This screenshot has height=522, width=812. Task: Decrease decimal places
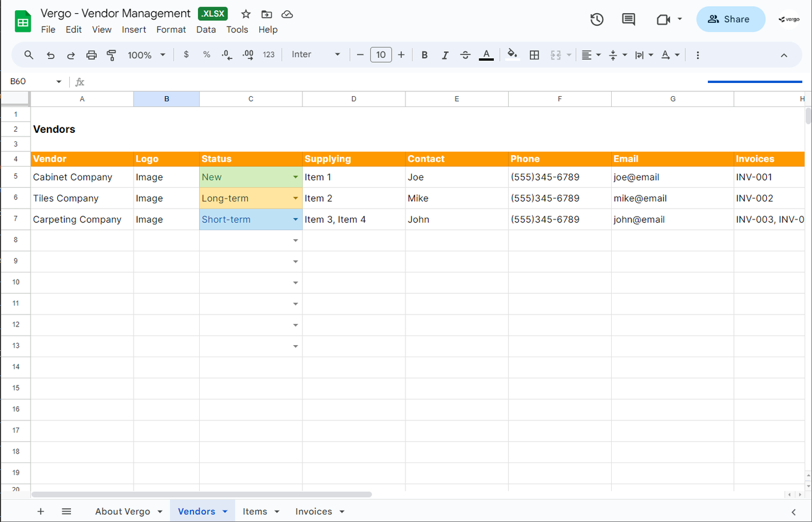pyautogui.click(x=226, y=55)
